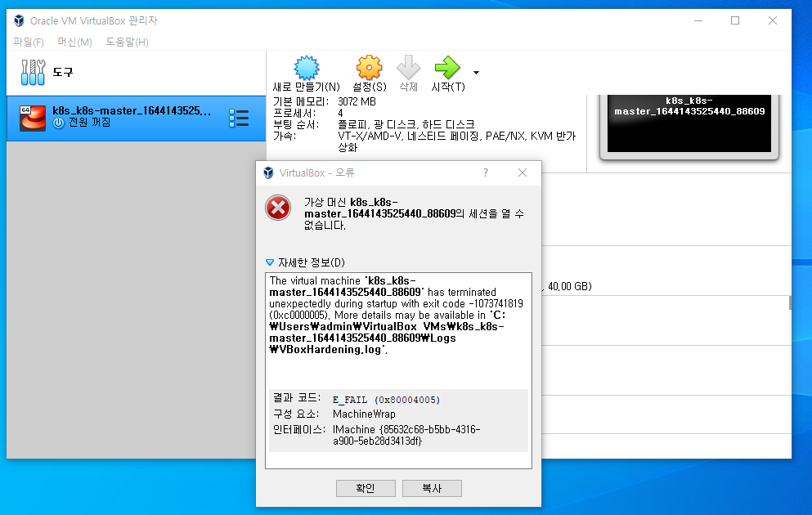
Task: Click the VirtualBox logo in the error dialog title
Action: point(268,172)
